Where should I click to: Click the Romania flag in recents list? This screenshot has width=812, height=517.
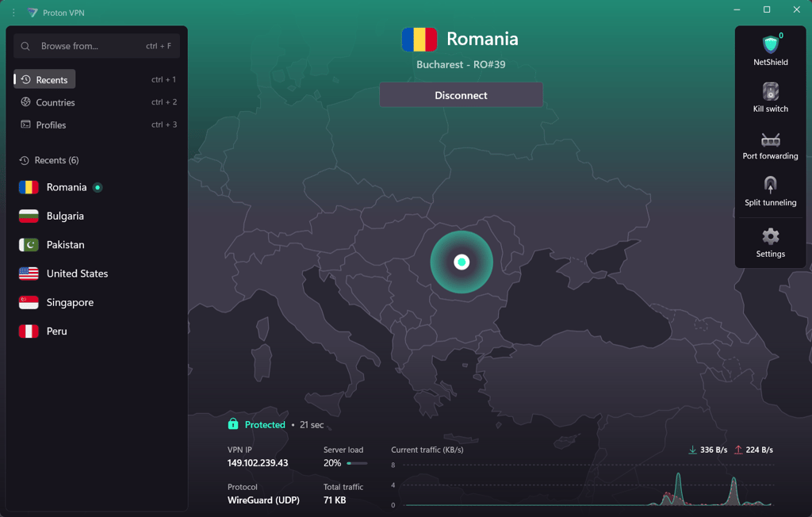29,187
